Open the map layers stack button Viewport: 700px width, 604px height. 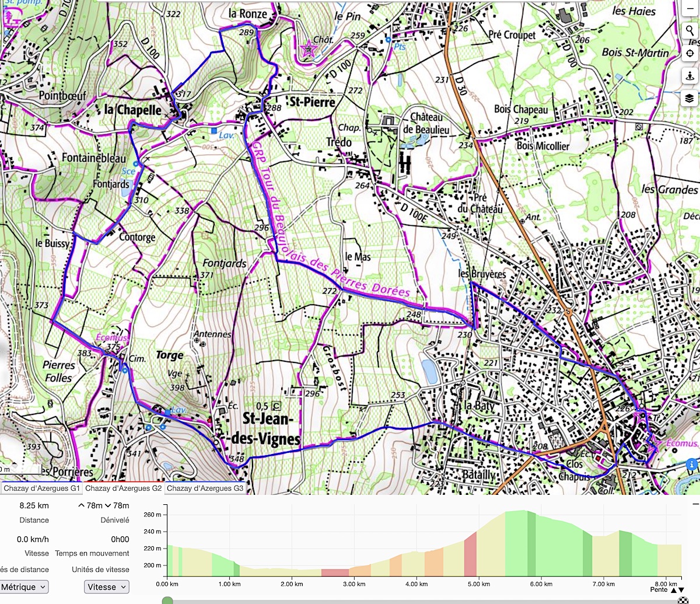tap(689, 98)
